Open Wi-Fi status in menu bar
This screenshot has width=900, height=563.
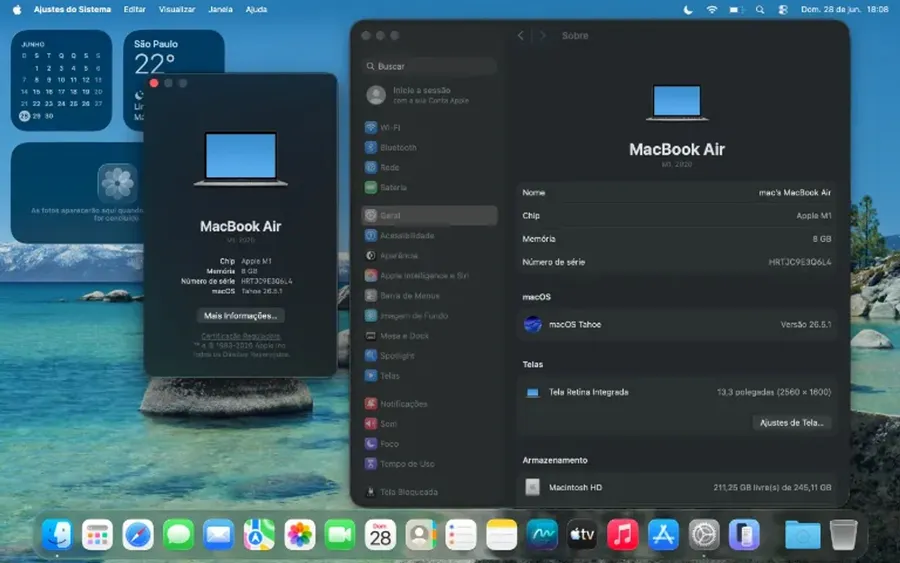click(x=712, y=9)
